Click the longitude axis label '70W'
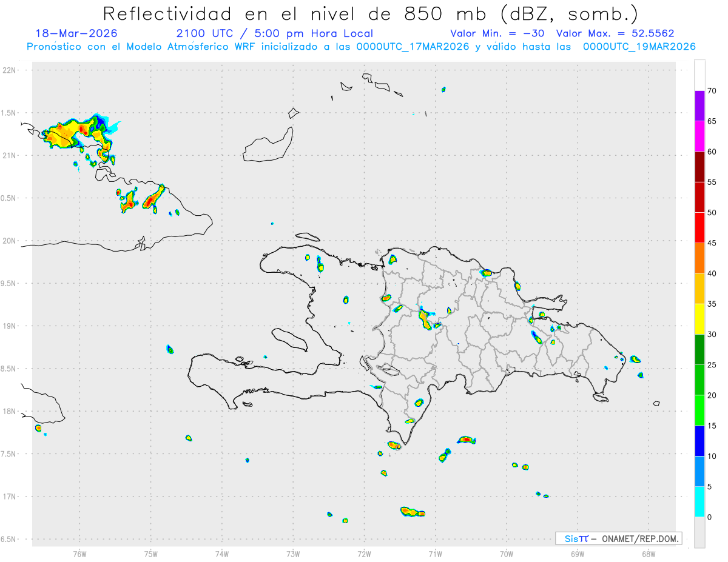 [507, 554]
